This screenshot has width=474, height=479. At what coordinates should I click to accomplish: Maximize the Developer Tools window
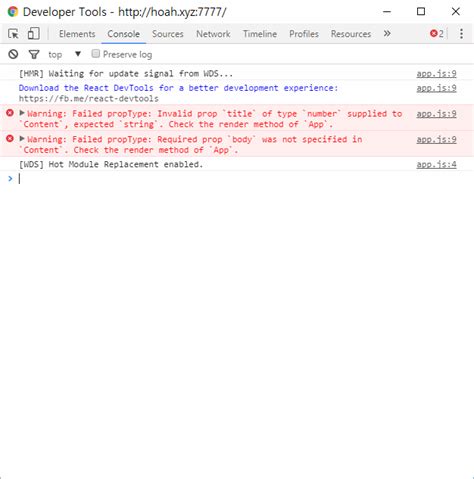421,12
